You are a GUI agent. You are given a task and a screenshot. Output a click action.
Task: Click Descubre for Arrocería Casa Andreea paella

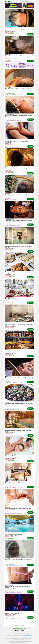pyautogui.click(x=30, y=225)
